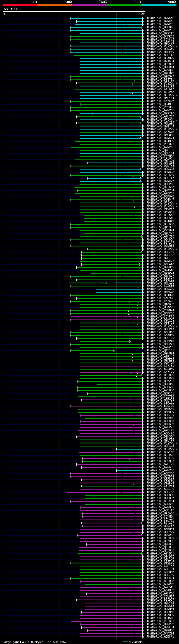Select the UniRef100_A5BSV6 label

point(161,292)
